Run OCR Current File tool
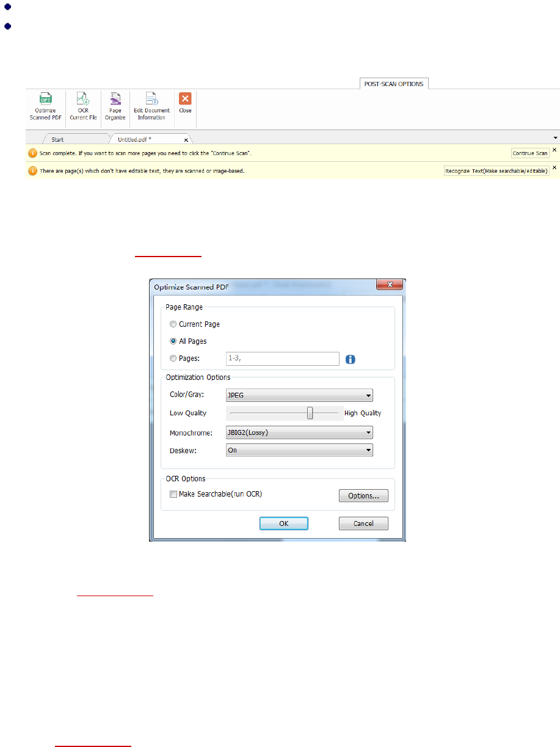The height and width of the screenshot is (747, 560). tap(83, 106)
